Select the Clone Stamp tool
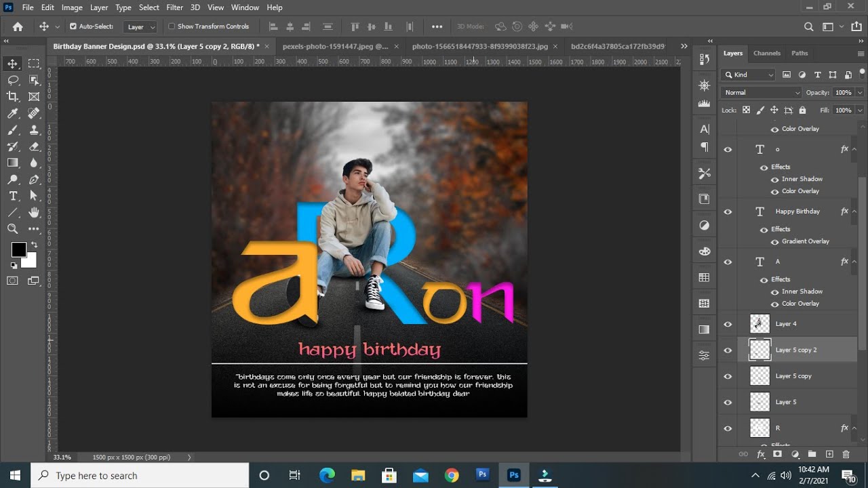Image resolution: width=868 pixels, height=488 pixels. (x=34, y=130)
